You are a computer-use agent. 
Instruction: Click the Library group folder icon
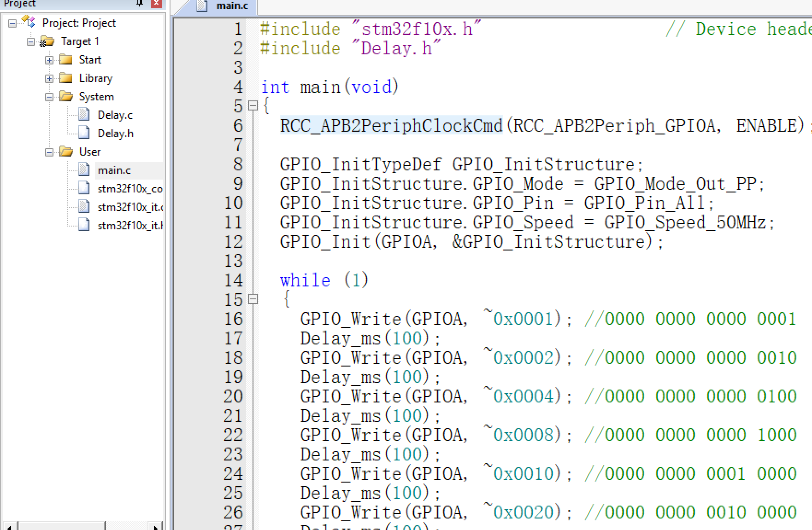click(65, 78)
